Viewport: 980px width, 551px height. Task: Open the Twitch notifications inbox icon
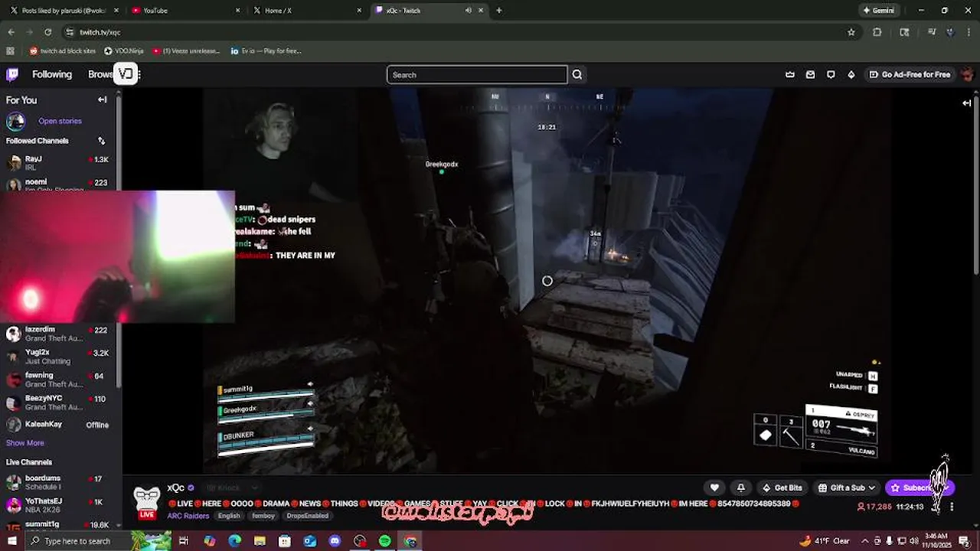810,74
